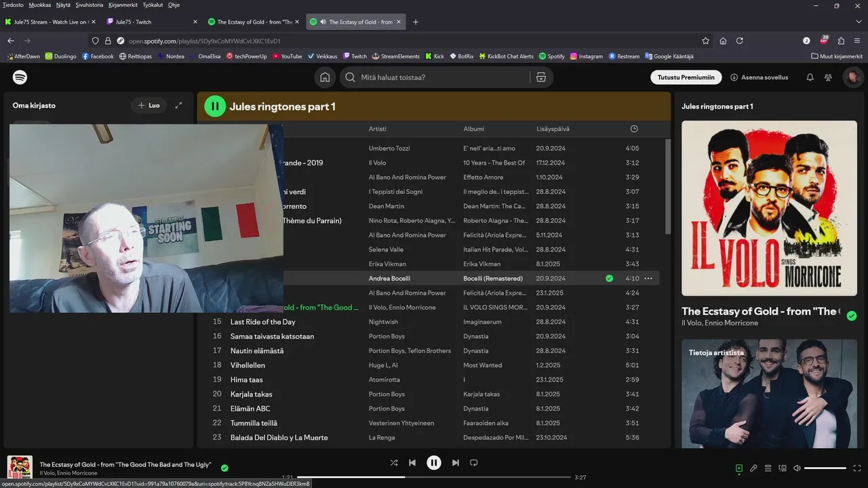
Task: Select the Samaa taivasta katsotaan track
Action: pos(272,336)
